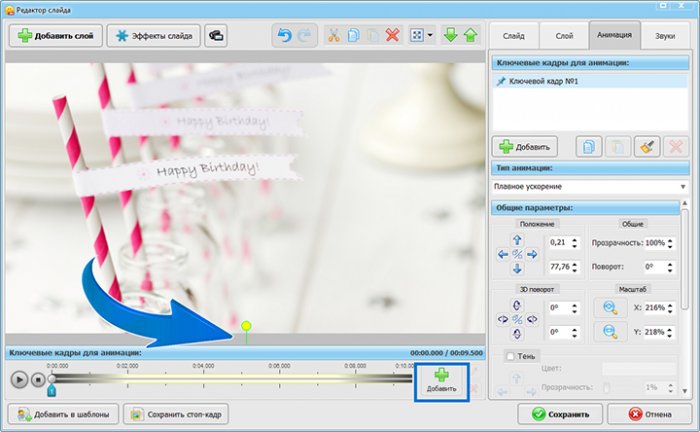Click the brush clear keyframes icon

pos(648,146)
